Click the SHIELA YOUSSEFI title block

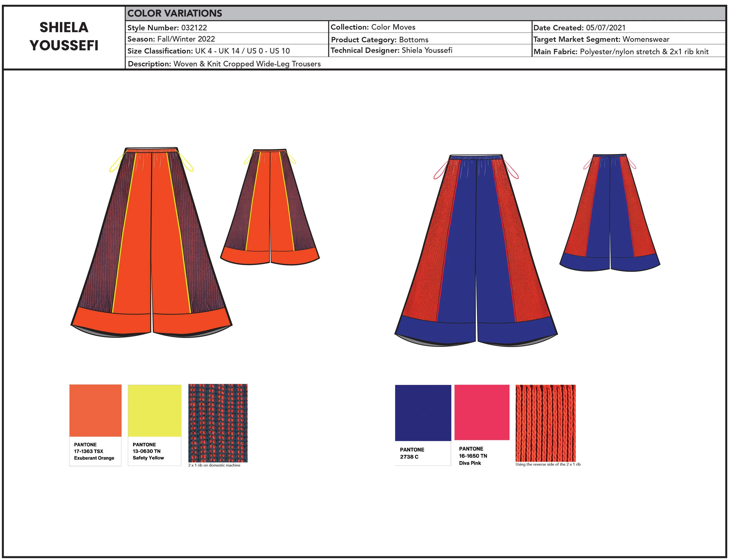[64, 37]
